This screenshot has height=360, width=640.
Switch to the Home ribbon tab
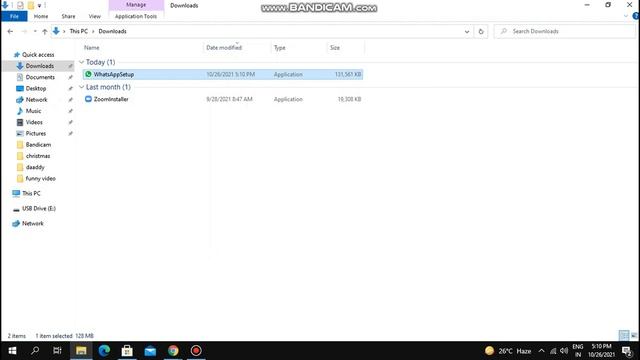[41, 16]
